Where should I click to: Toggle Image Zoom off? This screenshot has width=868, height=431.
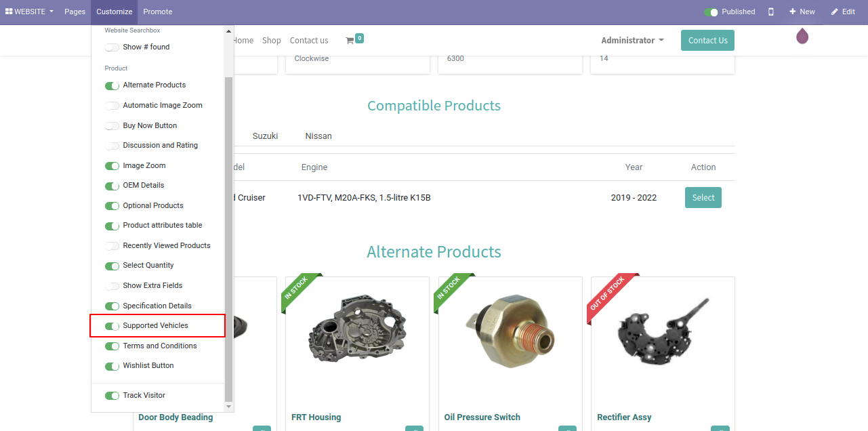(112, 166)
